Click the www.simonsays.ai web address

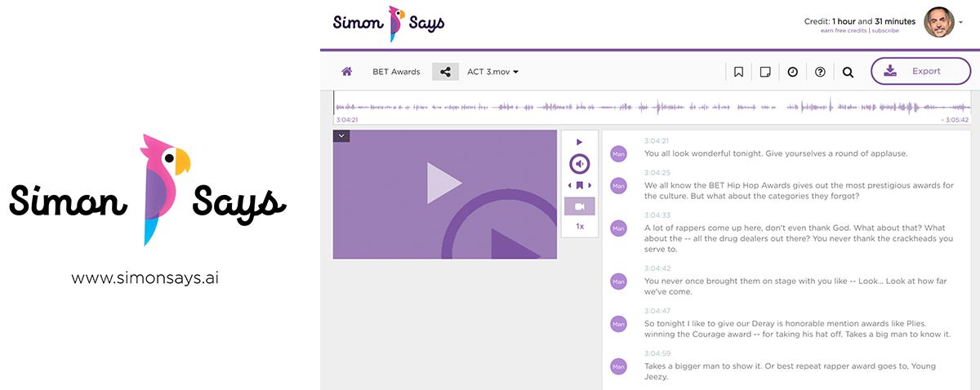pos(145,278)
